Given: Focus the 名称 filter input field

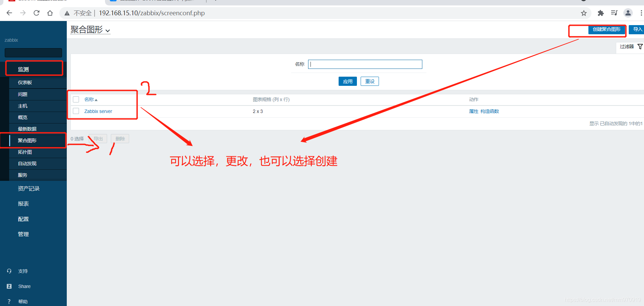Looking at the screenshot, I should (x=365, y=64).
